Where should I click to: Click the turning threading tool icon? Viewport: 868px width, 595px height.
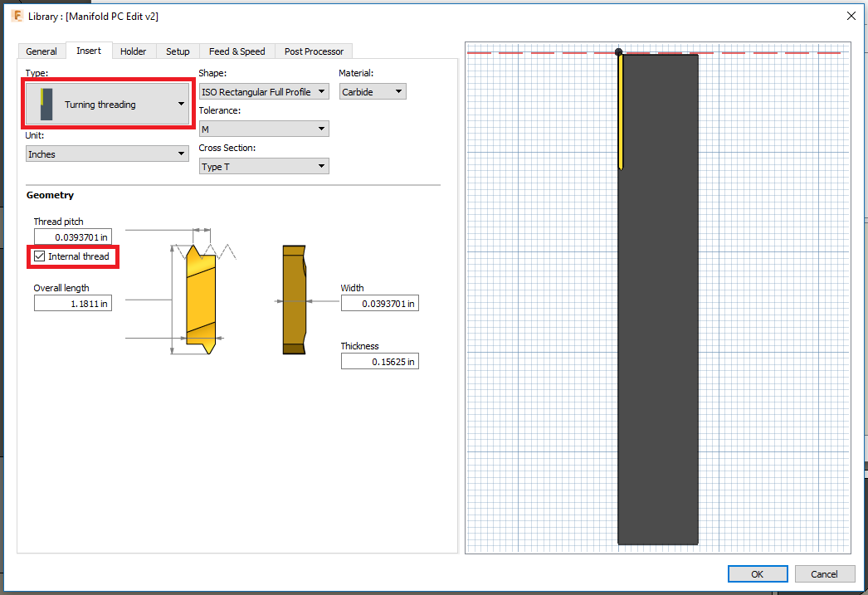(48, 103)
